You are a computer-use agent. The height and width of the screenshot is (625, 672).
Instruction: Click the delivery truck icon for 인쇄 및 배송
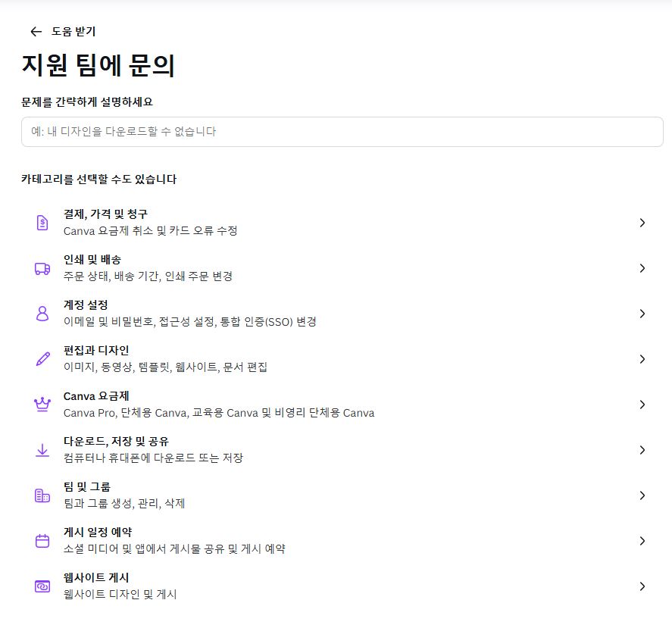[42, 267]
